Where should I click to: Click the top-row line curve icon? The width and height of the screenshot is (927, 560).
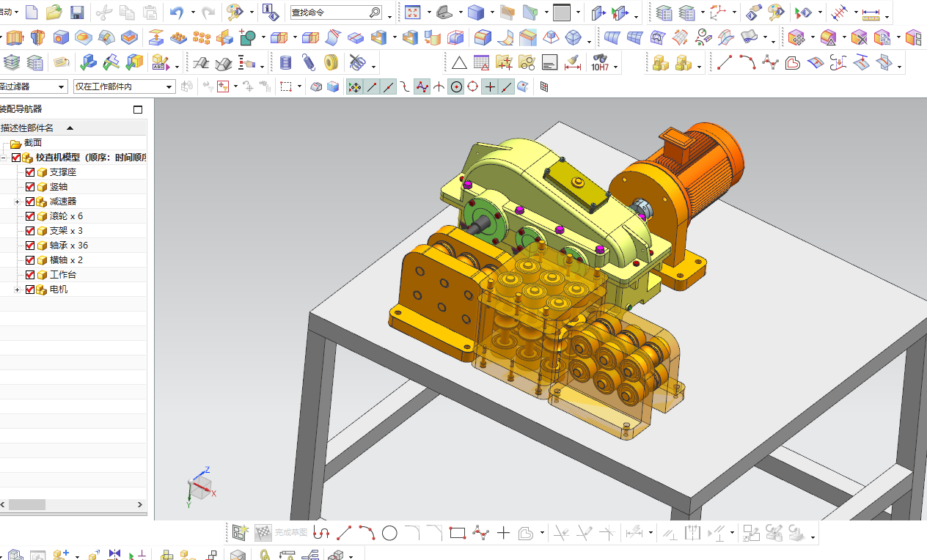point(725,62)
